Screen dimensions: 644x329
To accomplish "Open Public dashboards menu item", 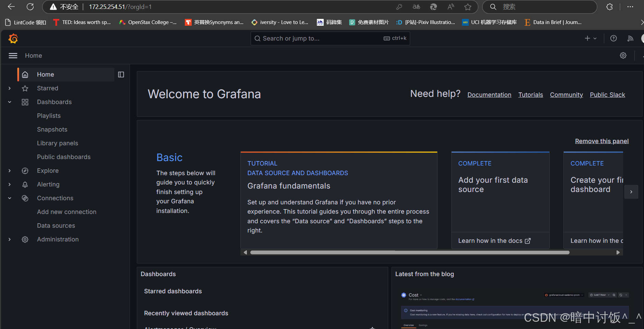I will [64, 157].
